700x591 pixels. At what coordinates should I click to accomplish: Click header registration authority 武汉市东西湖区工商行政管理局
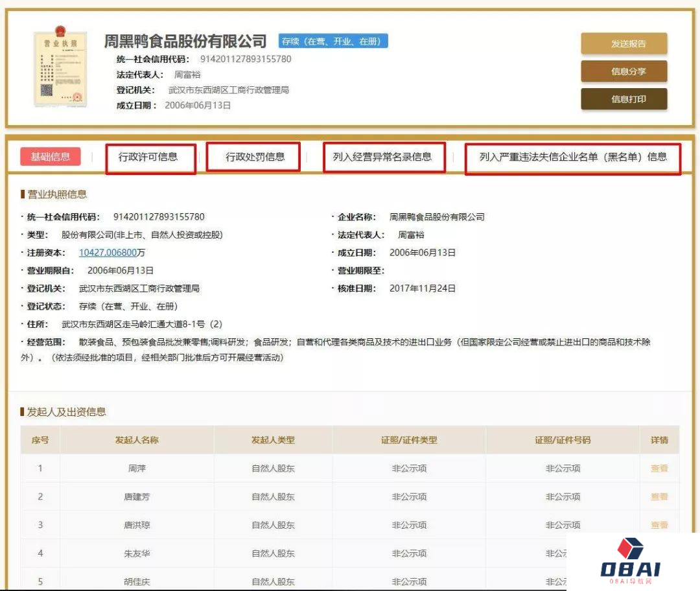click(x=228, y=90)
